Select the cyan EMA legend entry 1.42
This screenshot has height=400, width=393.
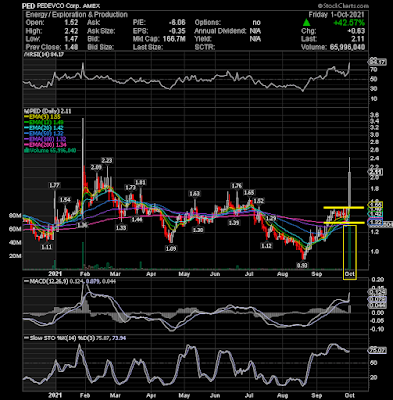point(43,128)
